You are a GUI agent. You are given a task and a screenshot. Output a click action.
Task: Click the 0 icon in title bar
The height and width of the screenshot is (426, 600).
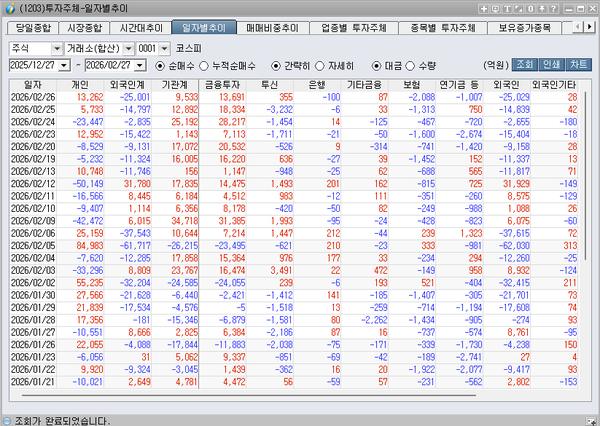(530, 8)
